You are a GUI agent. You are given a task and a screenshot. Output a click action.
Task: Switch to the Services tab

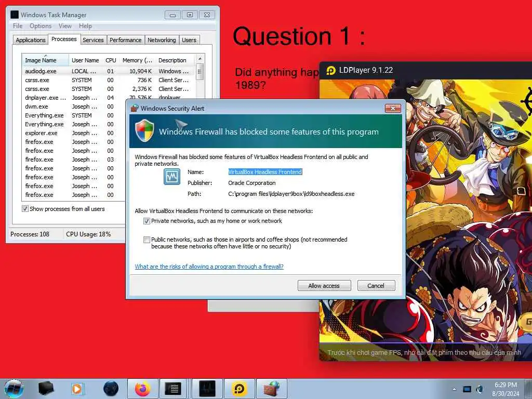[x=93, y=40]
